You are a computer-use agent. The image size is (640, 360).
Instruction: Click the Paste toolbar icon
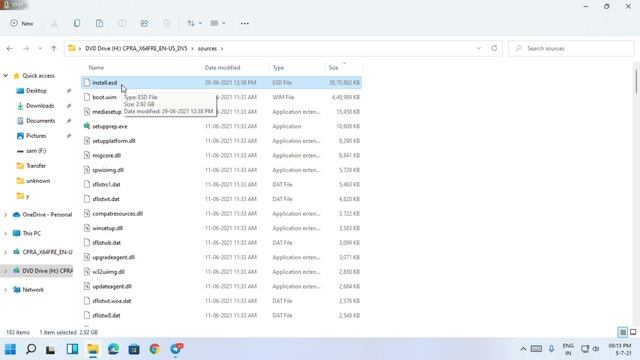99,23
